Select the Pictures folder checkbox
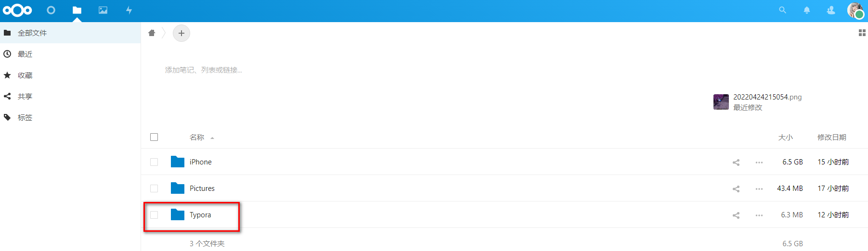The image size is (868, 251). pos(154,188)
